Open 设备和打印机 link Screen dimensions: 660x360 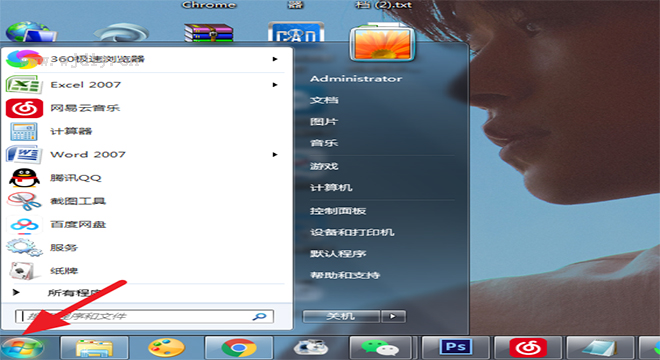(x=352, y=232)
